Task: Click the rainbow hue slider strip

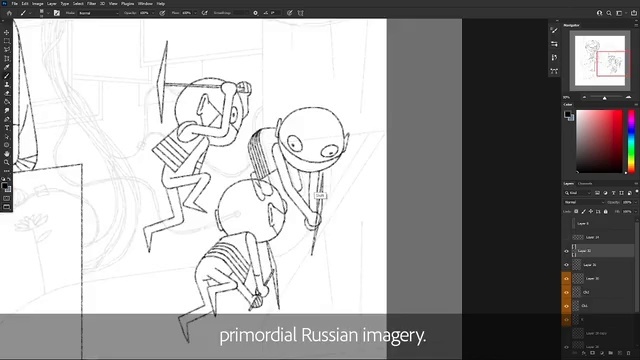Action: (x=631, y=141)
